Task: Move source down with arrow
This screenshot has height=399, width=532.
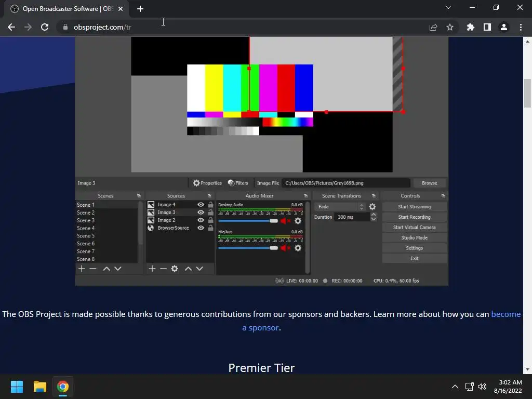Action: [x=199, y=269]
